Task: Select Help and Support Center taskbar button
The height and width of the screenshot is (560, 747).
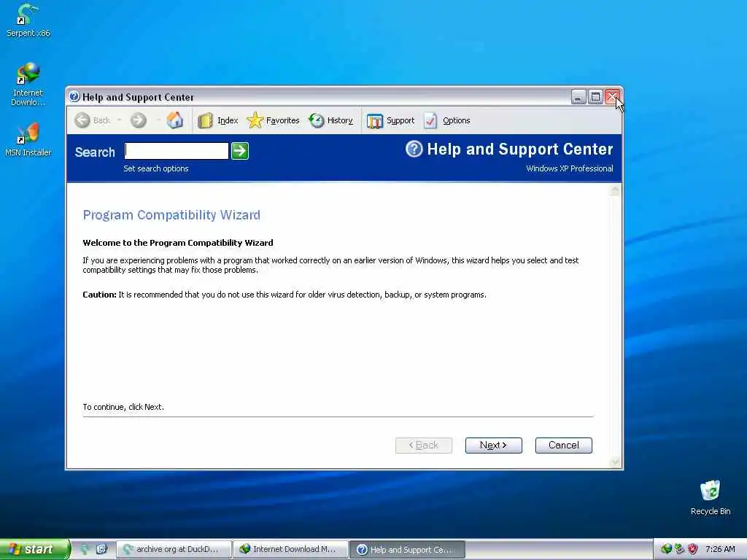Action: [407, 549]
